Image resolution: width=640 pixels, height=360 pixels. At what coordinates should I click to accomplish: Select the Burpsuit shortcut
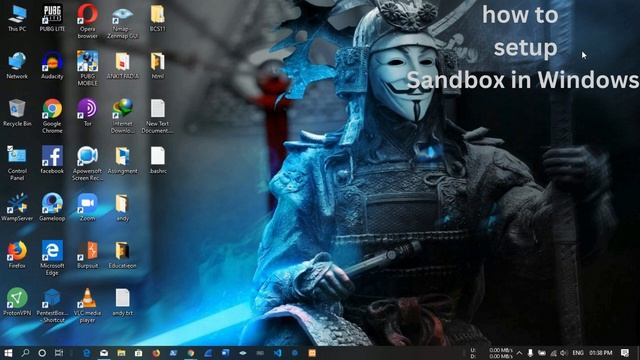click(87, 255)
